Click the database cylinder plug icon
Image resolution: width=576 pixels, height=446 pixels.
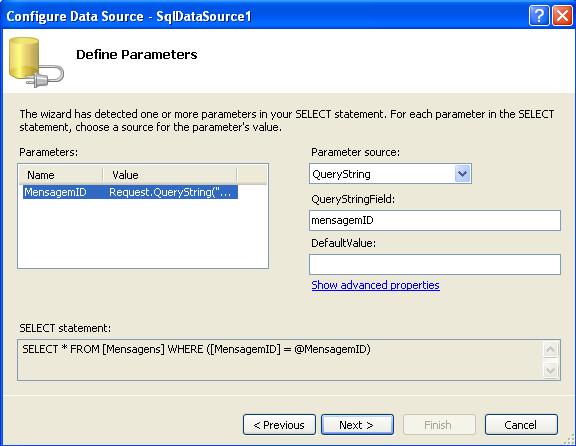tap(36, 62)
